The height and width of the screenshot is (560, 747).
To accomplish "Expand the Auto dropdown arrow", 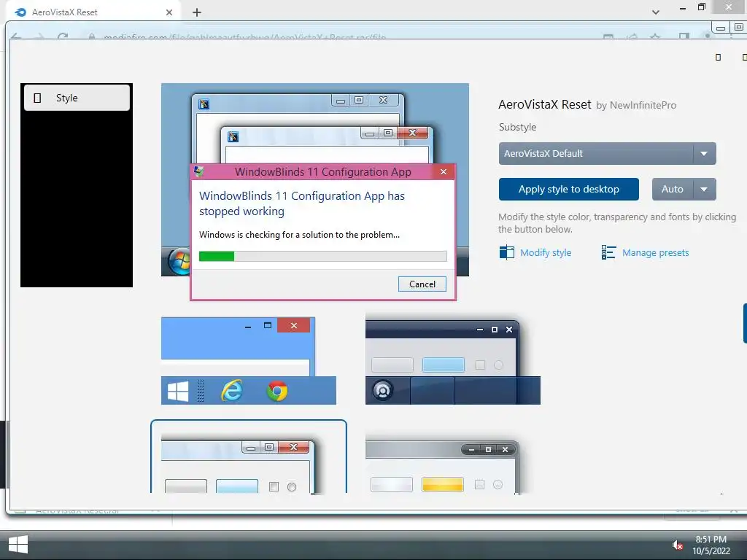I will coord(704,189).
